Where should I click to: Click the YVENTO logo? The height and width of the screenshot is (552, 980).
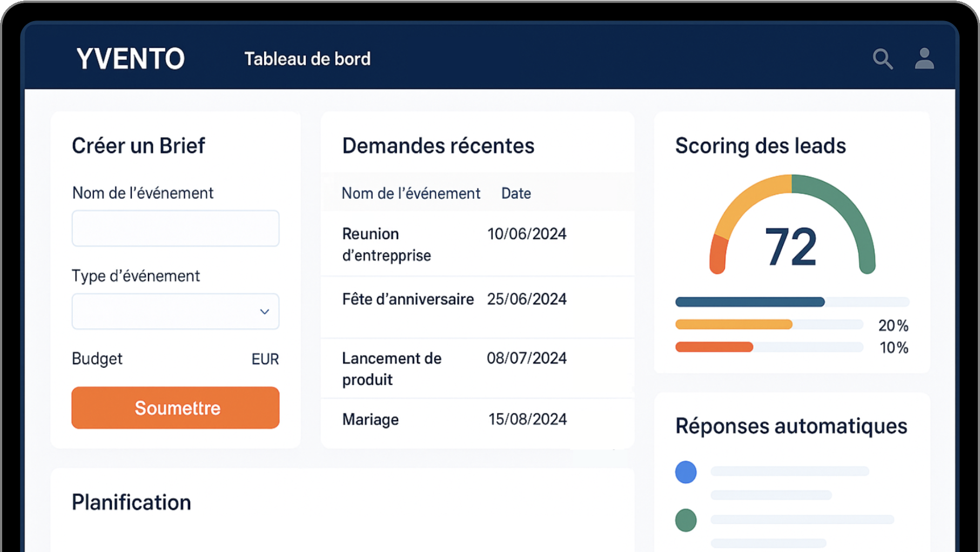[x=130, y=59]
